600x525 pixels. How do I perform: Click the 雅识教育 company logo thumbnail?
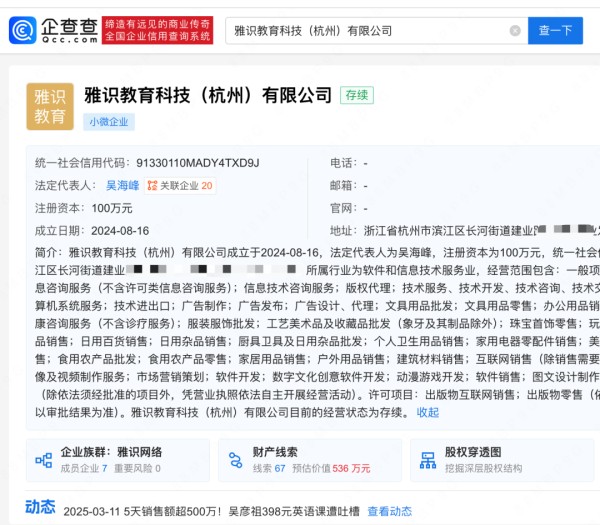click(x=50, y=106)
